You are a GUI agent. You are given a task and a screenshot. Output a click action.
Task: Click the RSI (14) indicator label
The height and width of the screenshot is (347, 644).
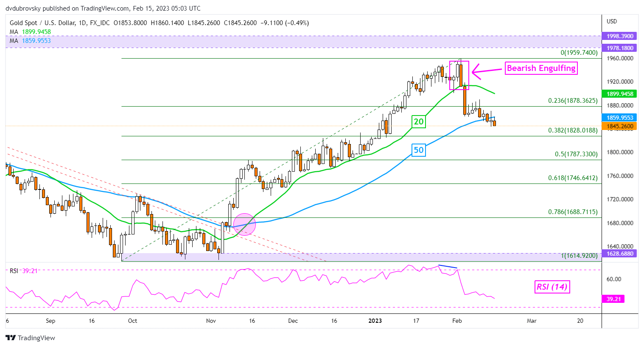pyautogui.click(x=552, y=287)
